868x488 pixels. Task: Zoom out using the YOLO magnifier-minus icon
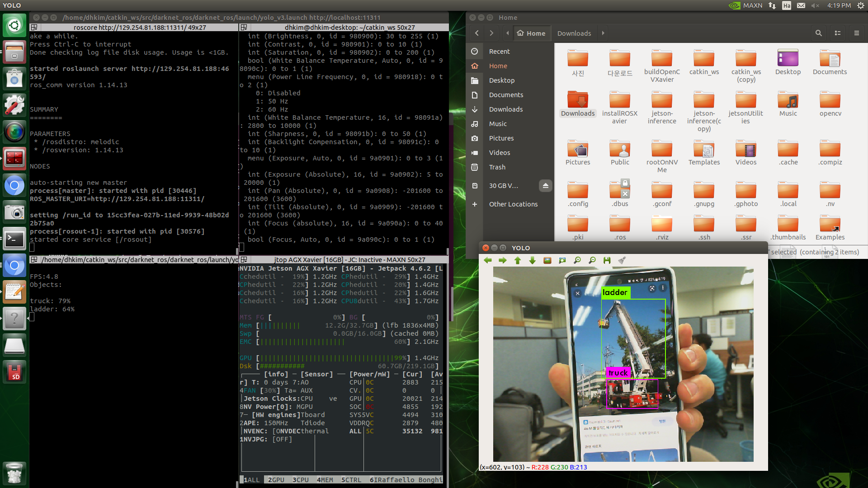tap(592, 260)
